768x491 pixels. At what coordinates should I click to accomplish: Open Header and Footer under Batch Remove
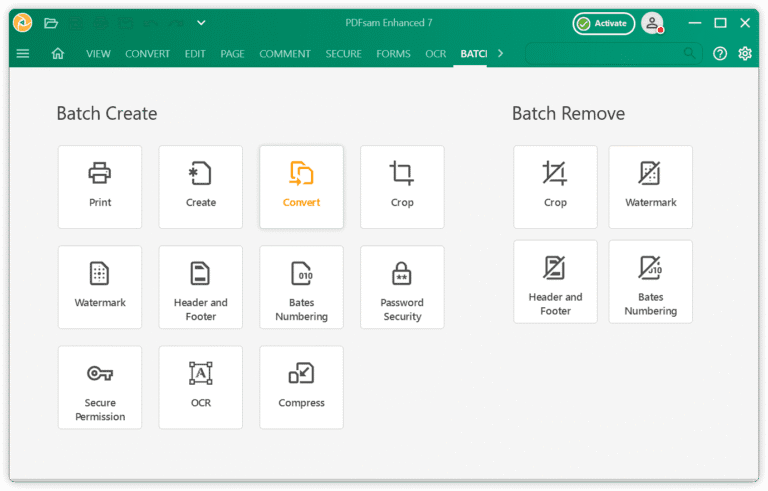click(x=555, y=282)
